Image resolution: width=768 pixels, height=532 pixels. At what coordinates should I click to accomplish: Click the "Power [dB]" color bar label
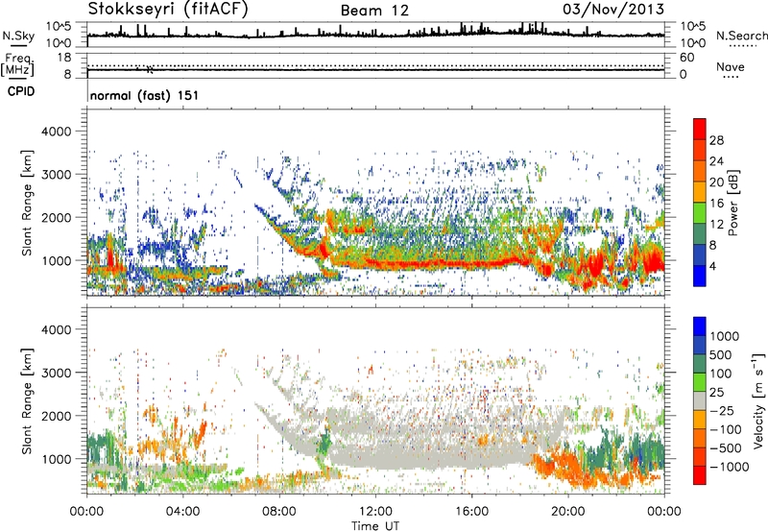(x=732, y=203)
